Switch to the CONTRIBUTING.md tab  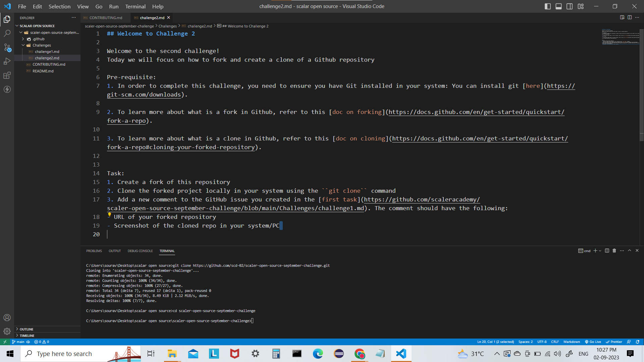click(x=105, y=17)
